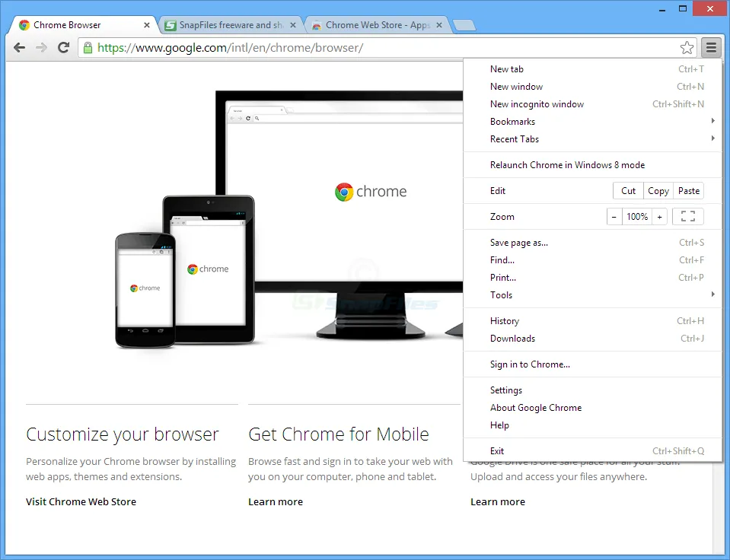Click the 100% zoom level value

637,216
